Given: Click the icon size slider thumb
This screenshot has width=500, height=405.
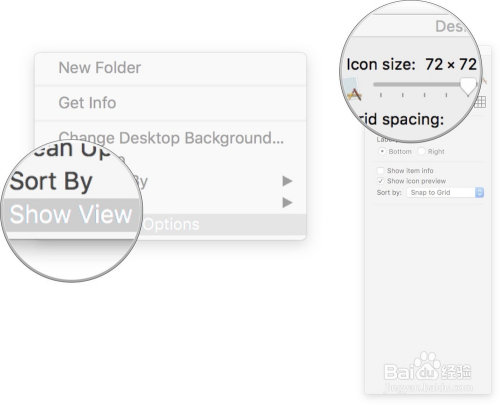Looking at the screenshot, I should pyautogui.click(x=469, y=86).
